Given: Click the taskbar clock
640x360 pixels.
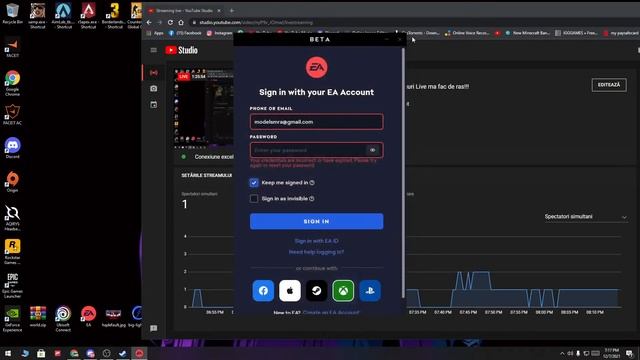Looking at the screenshot, I should (x=611, y=353).
